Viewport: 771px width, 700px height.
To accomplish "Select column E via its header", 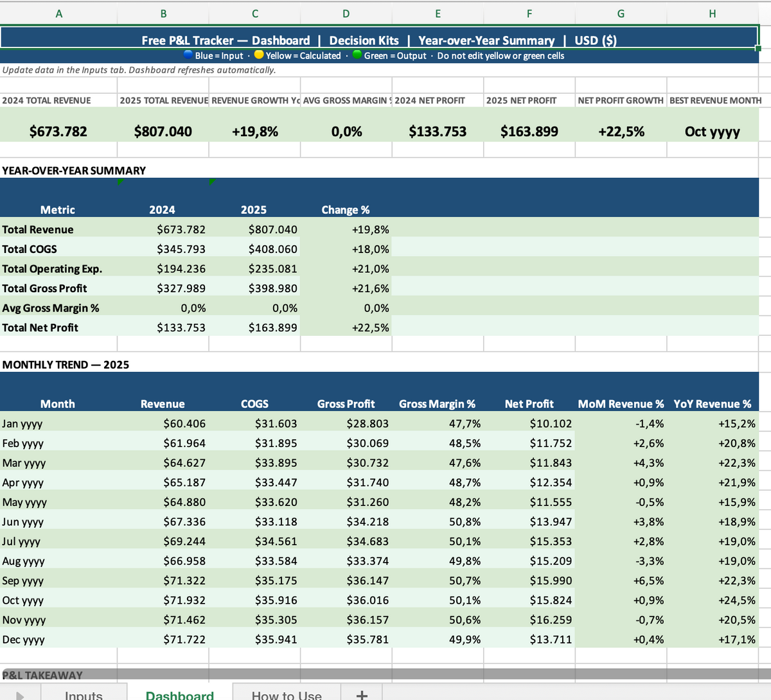I will (x=438, y=13).
